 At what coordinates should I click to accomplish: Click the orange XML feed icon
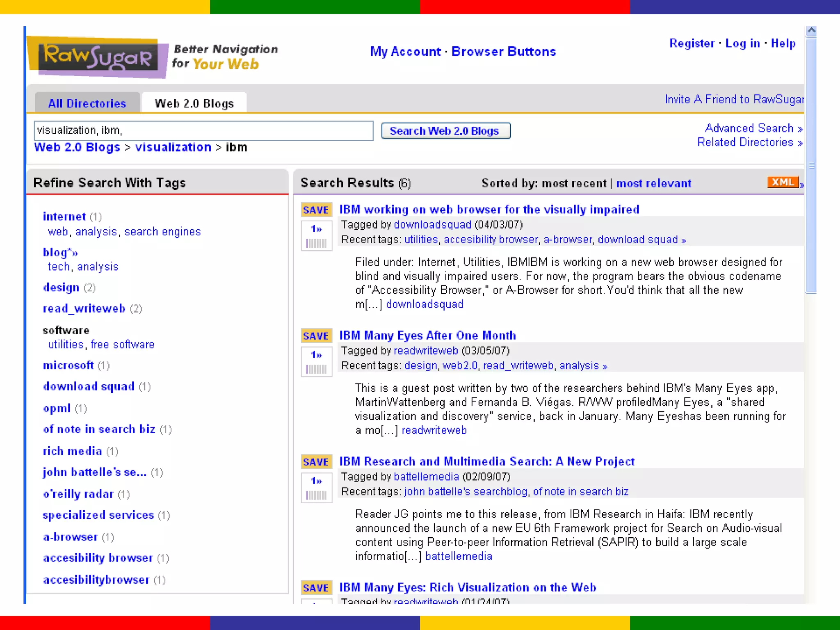(x=783, y=182)
